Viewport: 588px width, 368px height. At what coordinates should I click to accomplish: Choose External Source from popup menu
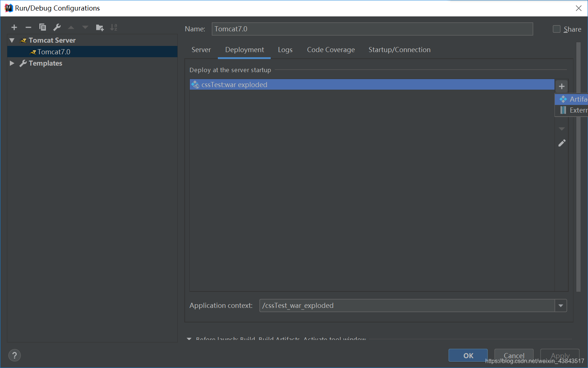[x=572, y=110]
